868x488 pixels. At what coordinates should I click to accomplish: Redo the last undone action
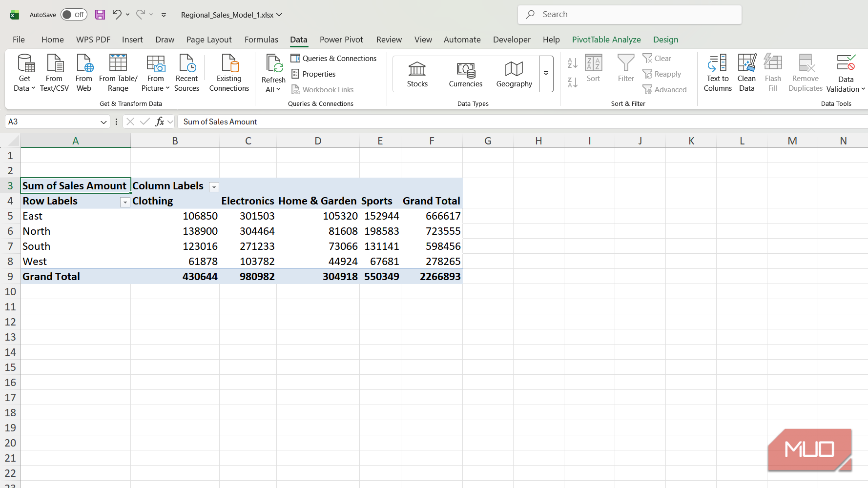click(x=141, y=15)
